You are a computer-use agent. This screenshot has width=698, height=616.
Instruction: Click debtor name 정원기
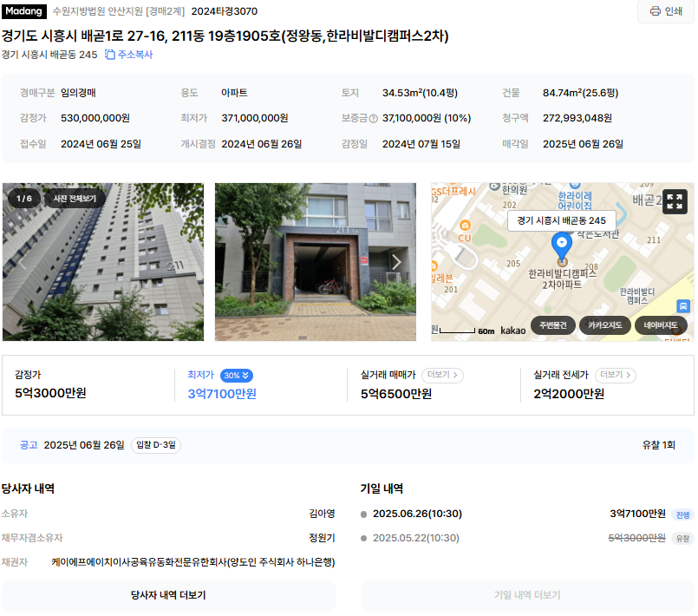click(322, 538)
